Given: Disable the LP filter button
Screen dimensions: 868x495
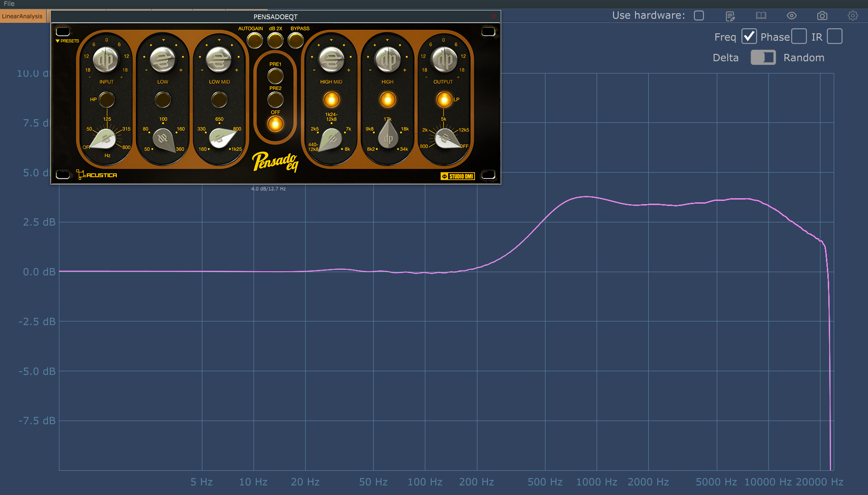Looking at the screenshot, I should 444,100.
